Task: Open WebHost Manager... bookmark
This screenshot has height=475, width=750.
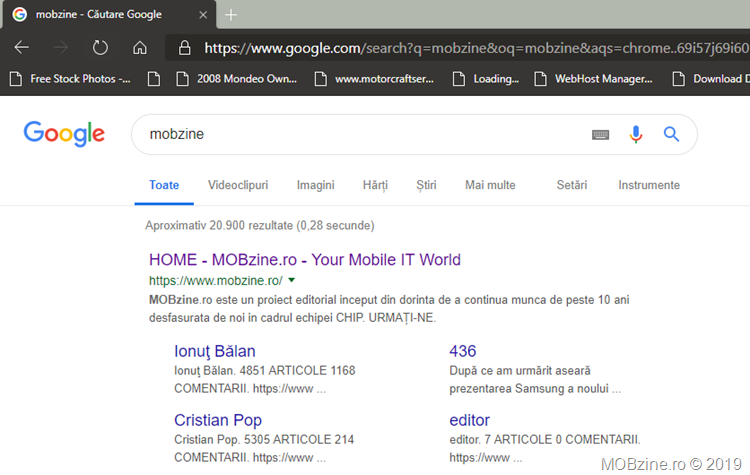Action: click(x=594, y=79)
